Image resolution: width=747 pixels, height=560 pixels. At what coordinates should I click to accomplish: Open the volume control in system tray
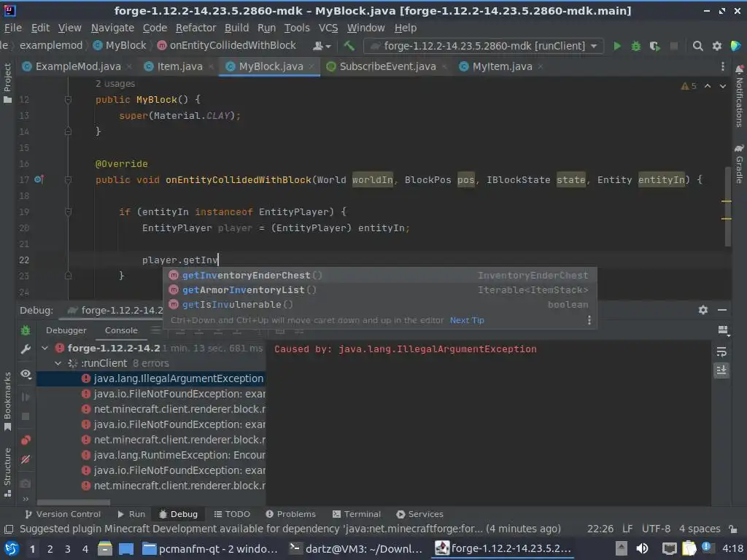point(642,548)
